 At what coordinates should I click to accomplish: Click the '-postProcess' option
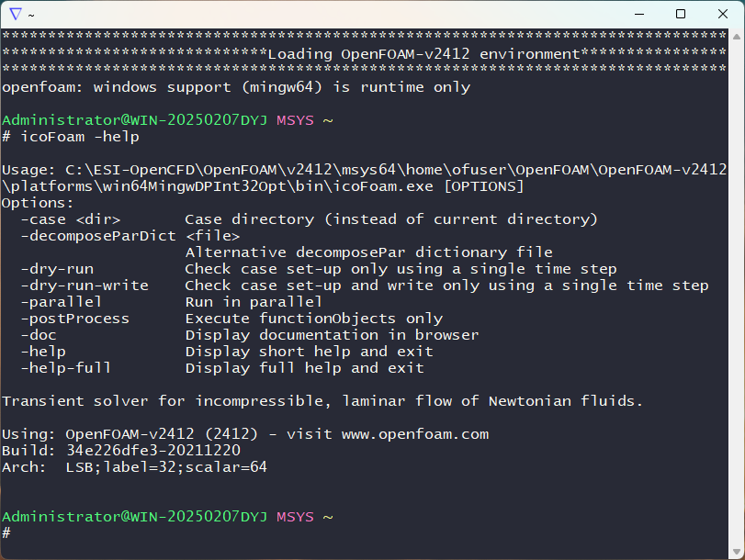[75, 319]
